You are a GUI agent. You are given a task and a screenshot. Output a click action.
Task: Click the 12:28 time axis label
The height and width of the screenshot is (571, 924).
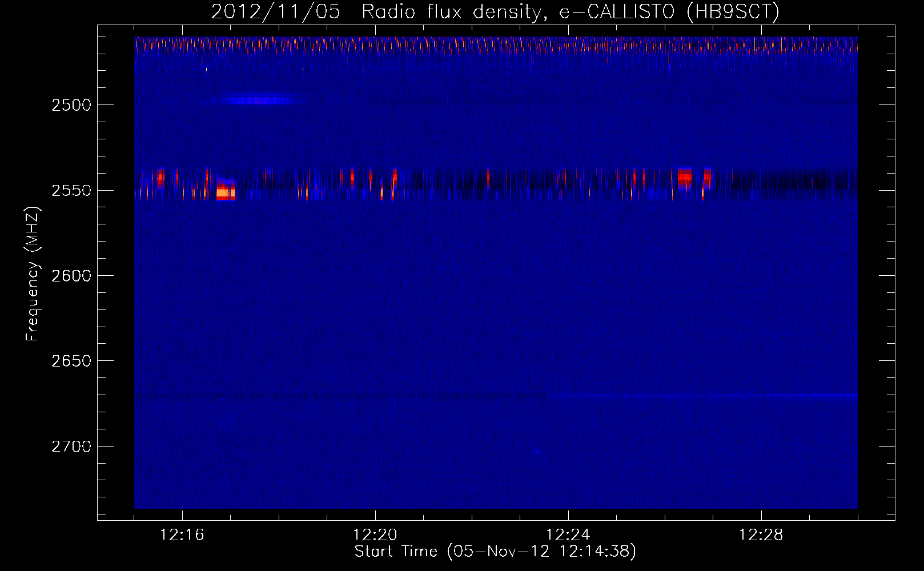(x=761, y=535)
